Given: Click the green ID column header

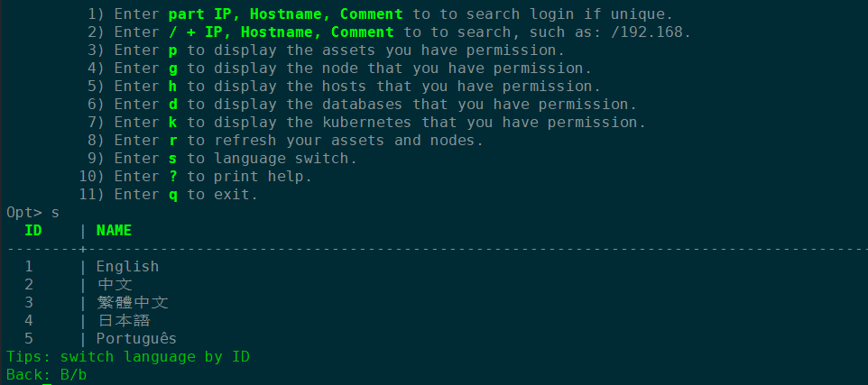Looking at the screenshot, I should (33, 231).
